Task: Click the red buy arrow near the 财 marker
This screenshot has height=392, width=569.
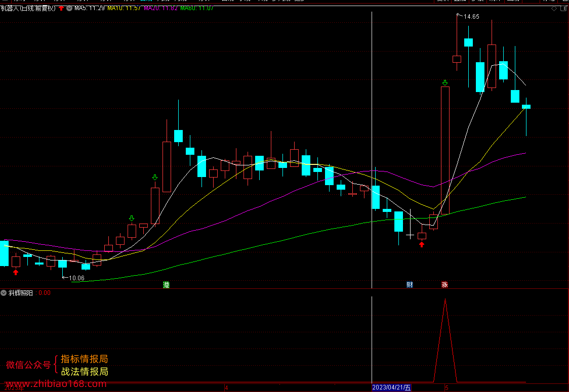Action: 422,244
